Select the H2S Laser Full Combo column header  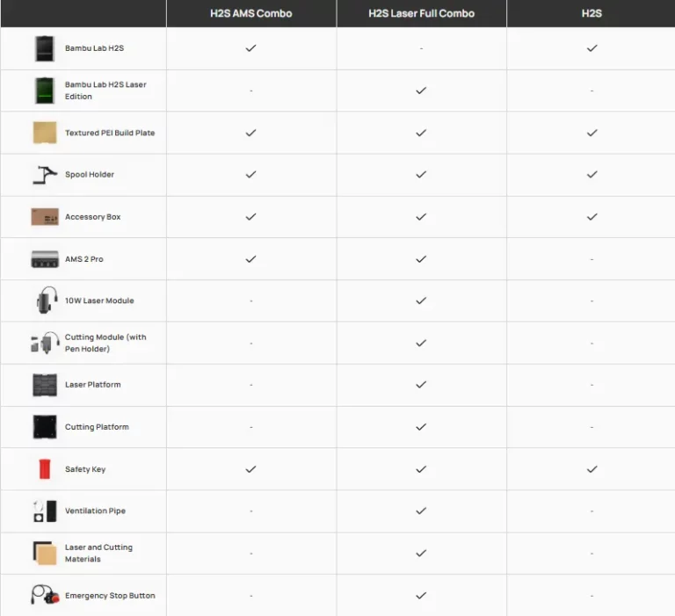[421, 13]
